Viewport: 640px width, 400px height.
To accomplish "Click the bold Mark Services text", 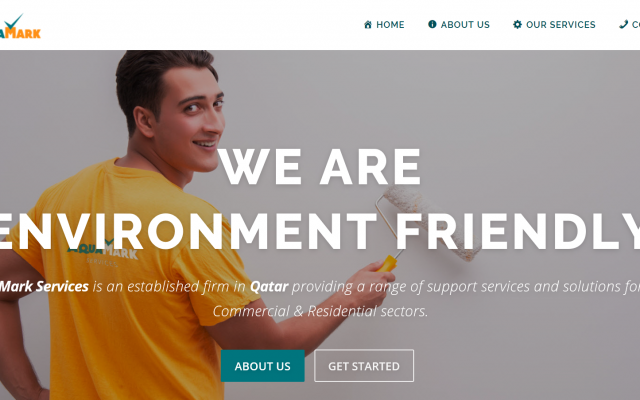I will [44, 287].
